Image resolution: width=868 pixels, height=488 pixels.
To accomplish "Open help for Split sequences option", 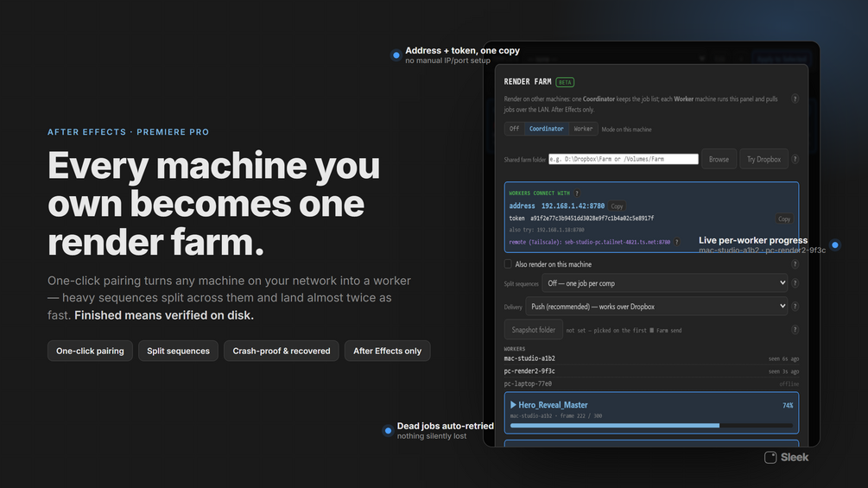I will coord(795,283).
